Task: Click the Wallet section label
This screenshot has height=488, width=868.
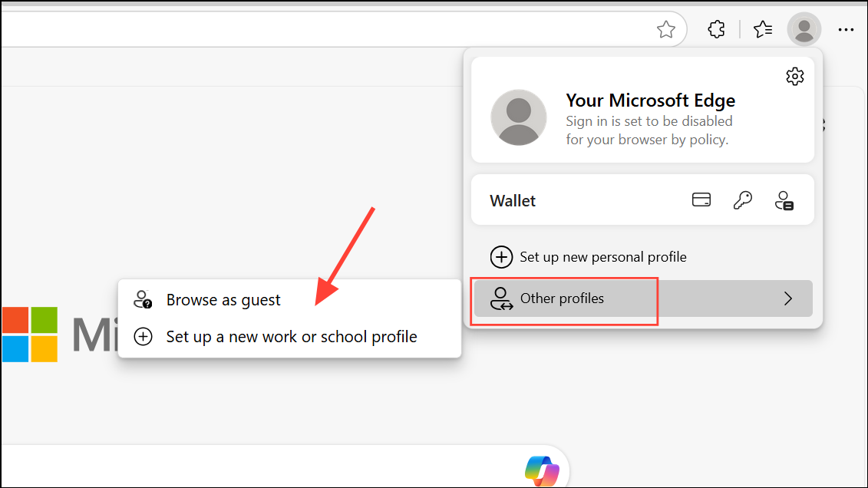Action: click(x=512, y=199)
